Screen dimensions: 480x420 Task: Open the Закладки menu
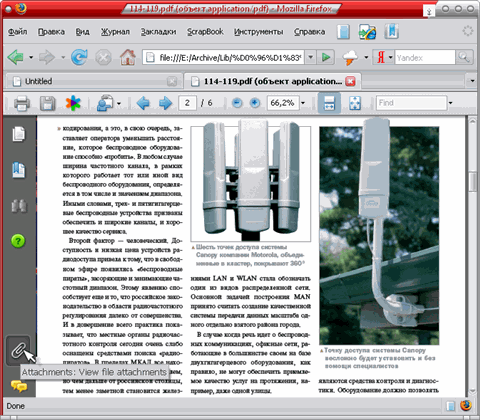click(x=158, y=32)
